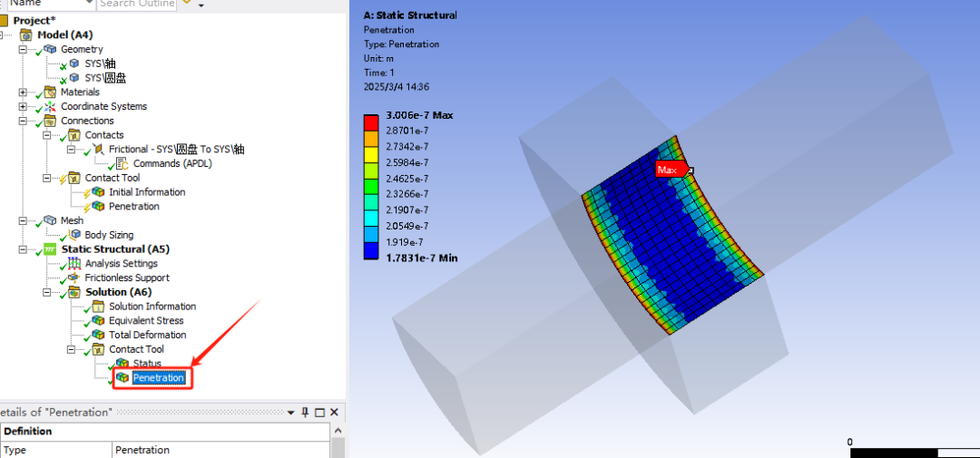The width and height of the screenshot is (980, 458).
Task: Expand the Coordinate Systems branch
Action: (23, 106)
